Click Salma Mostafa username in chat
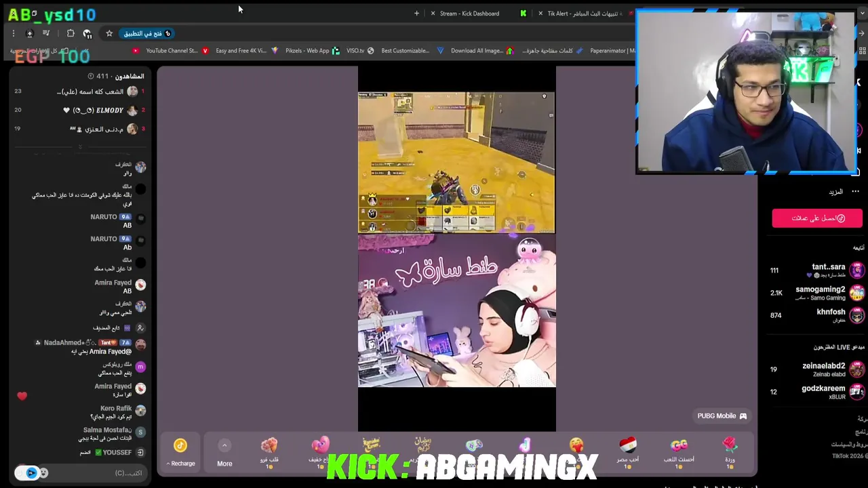 tap(107, 430)
